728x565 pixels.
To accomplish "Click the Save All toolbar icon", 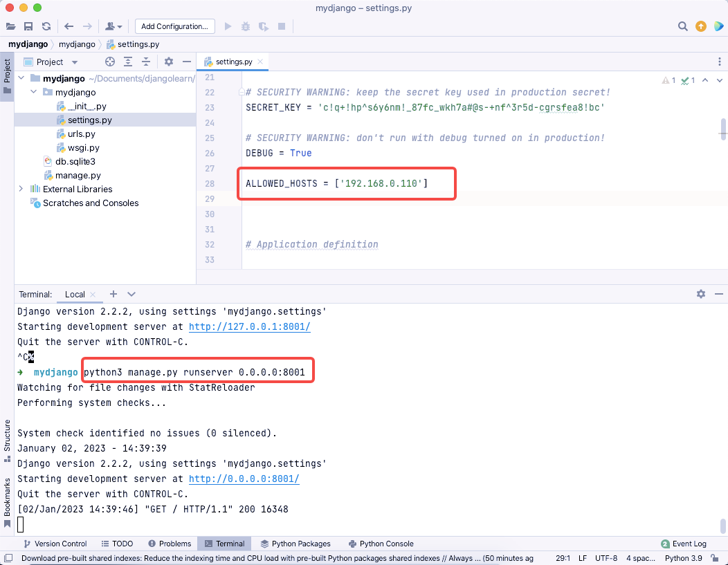I will (x=28, y=26).
